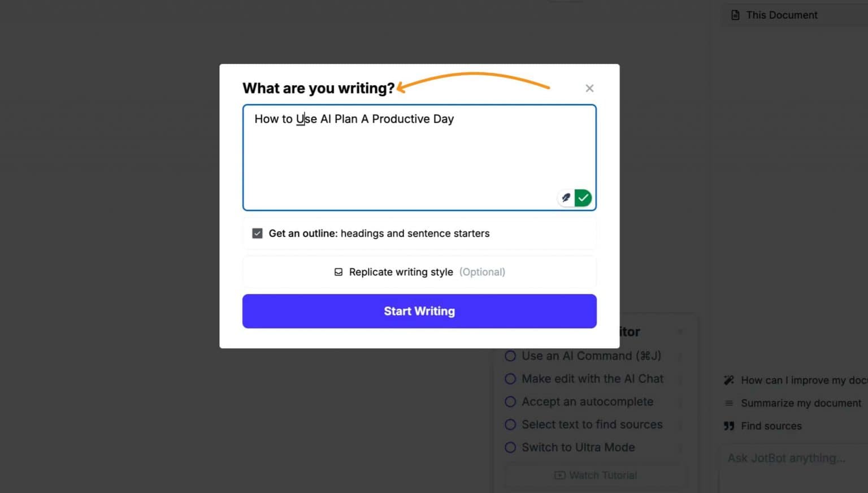Uncheck the Get an outline checkbox

(257, 233)
